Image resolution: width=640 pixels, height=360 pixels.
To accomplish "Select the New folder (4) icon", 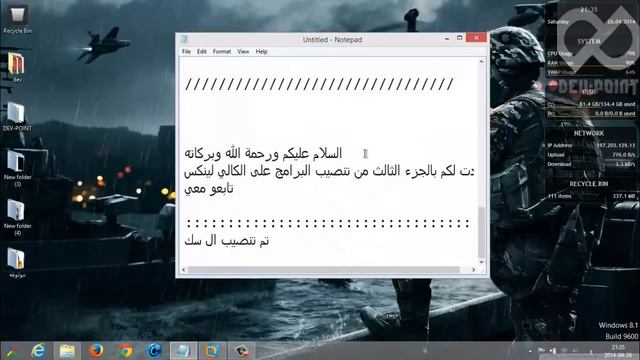I will coord(17,217).
